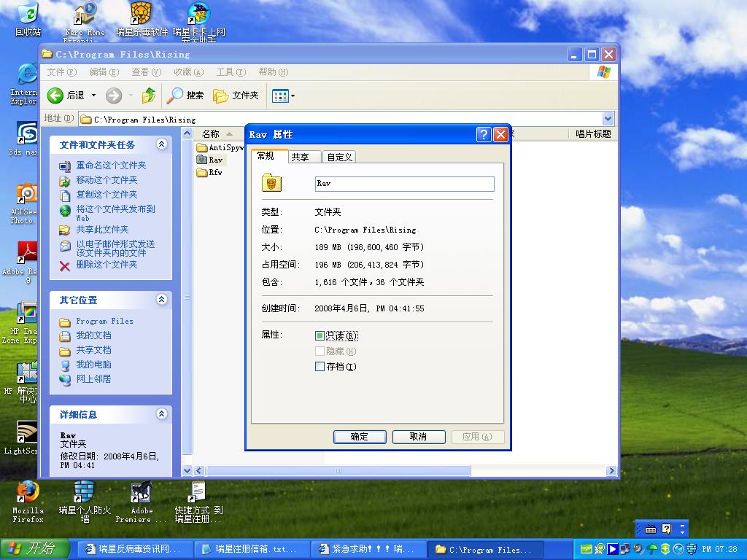Open HP Image Zone Express shortcut
The height and width of the screenshot is (560, 747).
click(20, 322)
